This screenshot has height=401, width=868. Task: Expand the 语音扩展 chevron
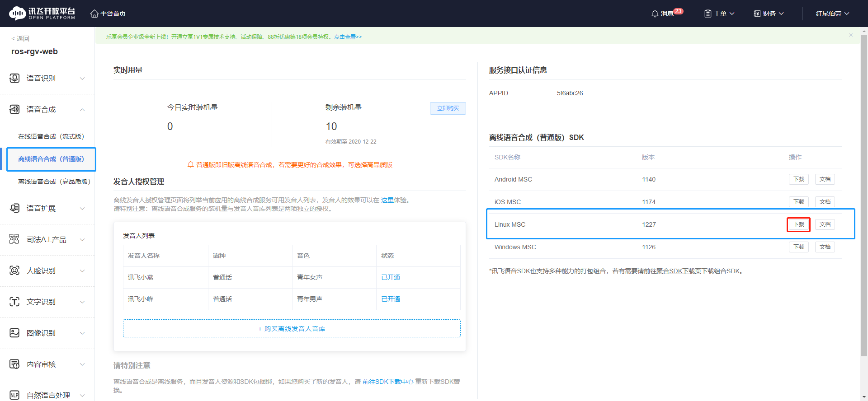point(82,209)
